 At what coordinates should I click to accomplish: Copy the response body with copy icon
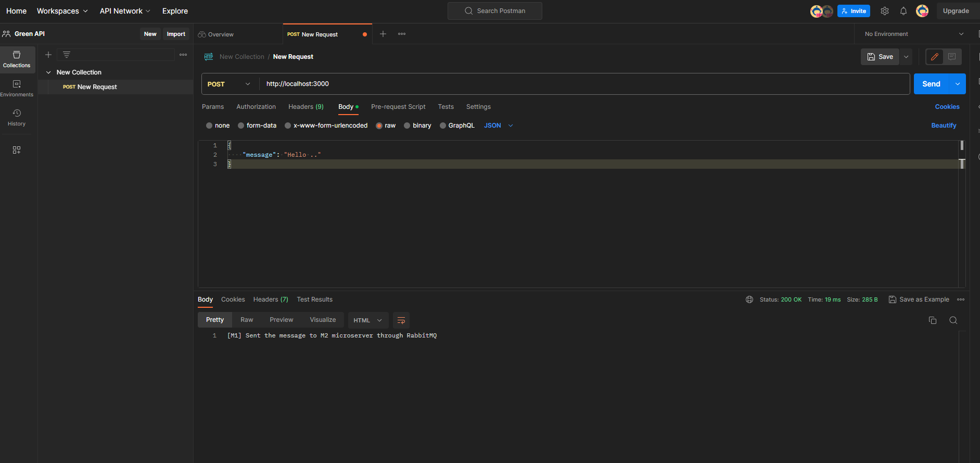click(x=933, y=320)
